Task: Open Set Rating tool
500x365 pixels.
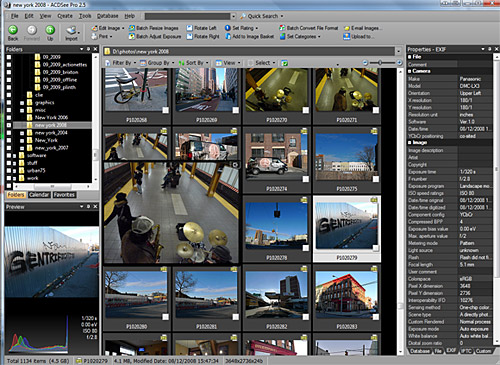Action: [x=242, y=28]
